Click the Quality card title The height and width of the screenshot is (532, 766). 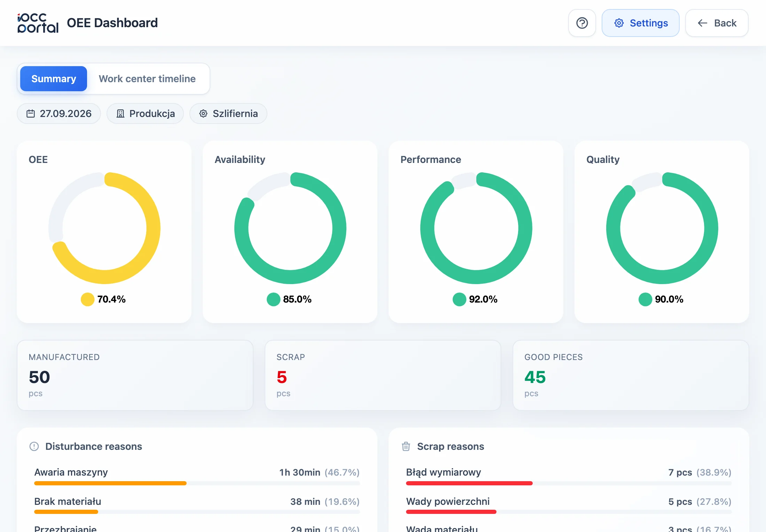(603, 159)
